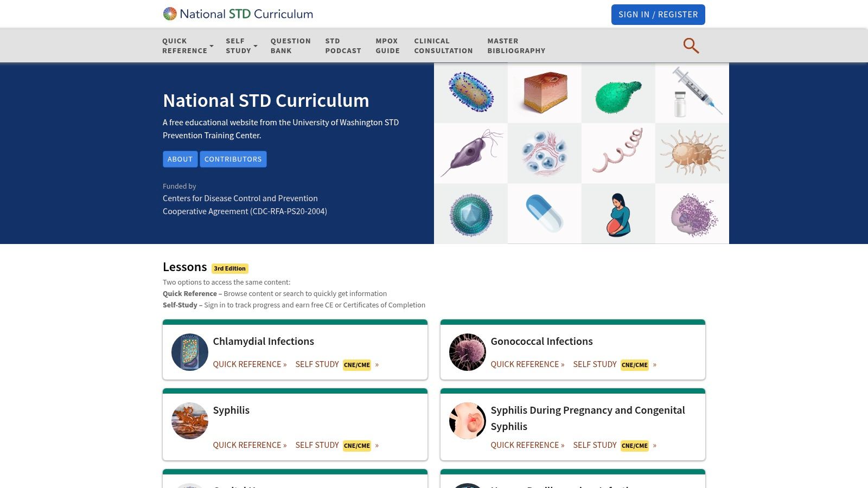The image size is (868, 488).
Task: Open the Clinical Consultation menu item
Action: click(444, 46)
